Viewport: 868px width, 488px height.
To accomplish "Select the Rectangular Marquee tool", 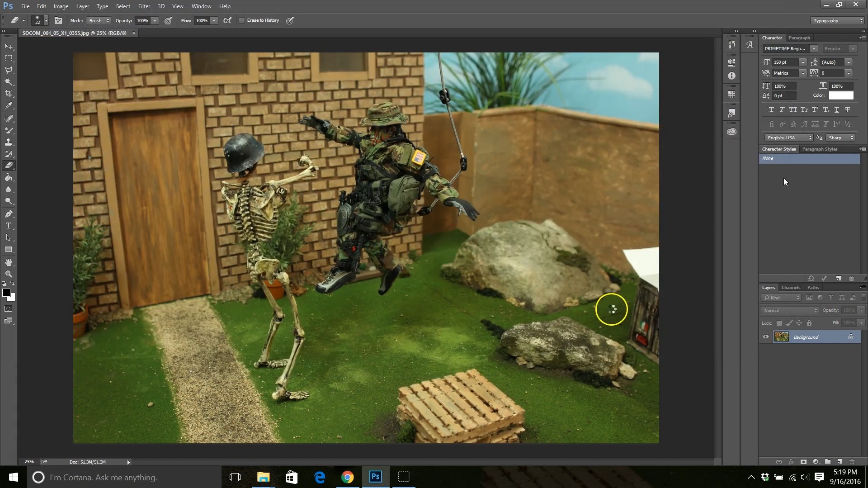I will click(9, 58).
